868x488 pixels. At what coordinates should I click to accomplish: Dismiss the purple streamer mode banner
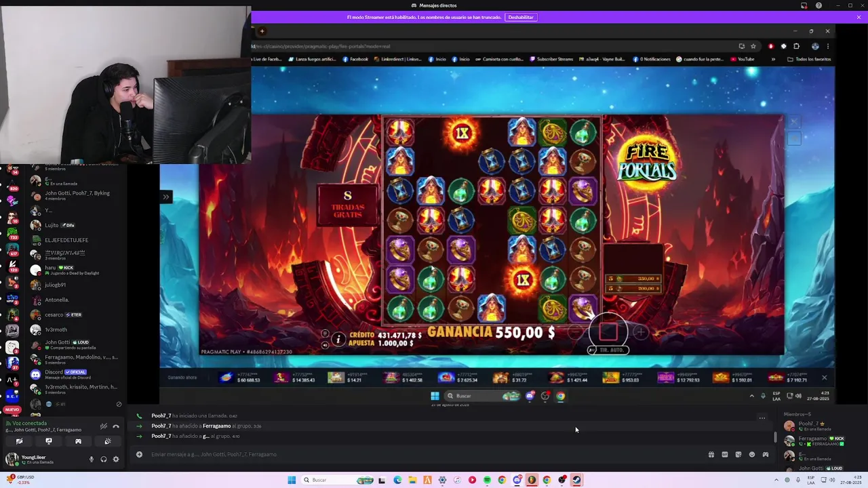859,17
